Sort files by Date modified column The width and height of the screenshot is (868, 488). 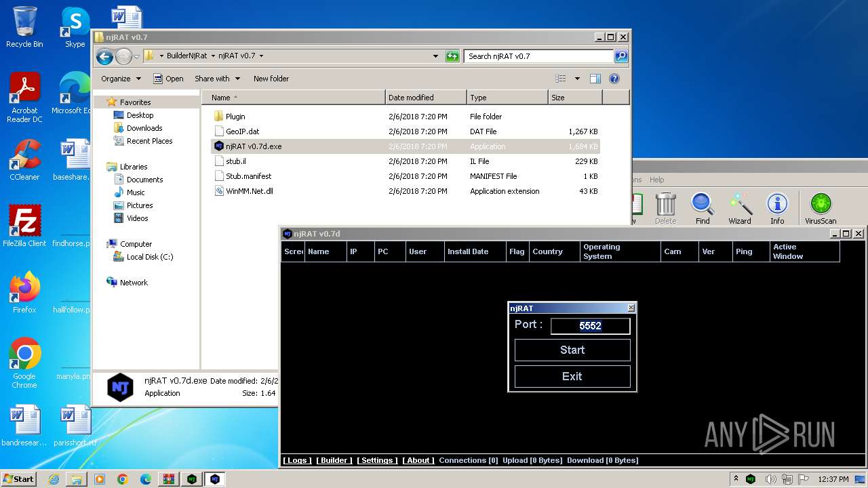[426, 98]
